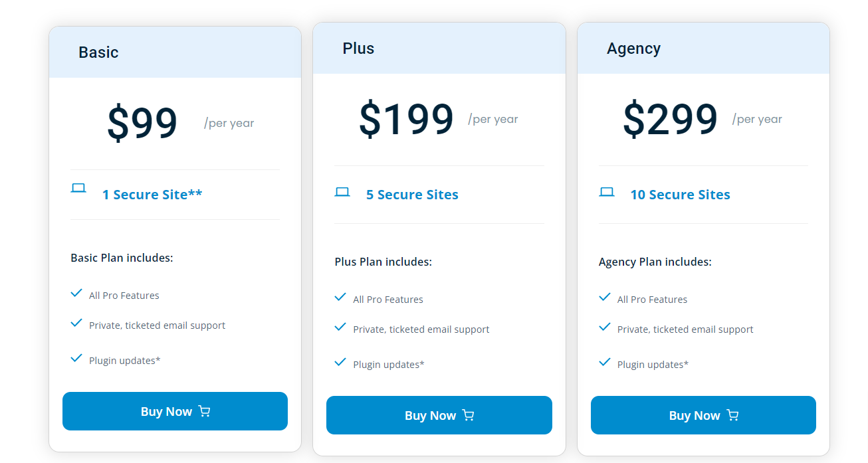Select the 5 Secure Sites text
The width and height of the screenshot is (868, 463).
(x=412, y=195)
